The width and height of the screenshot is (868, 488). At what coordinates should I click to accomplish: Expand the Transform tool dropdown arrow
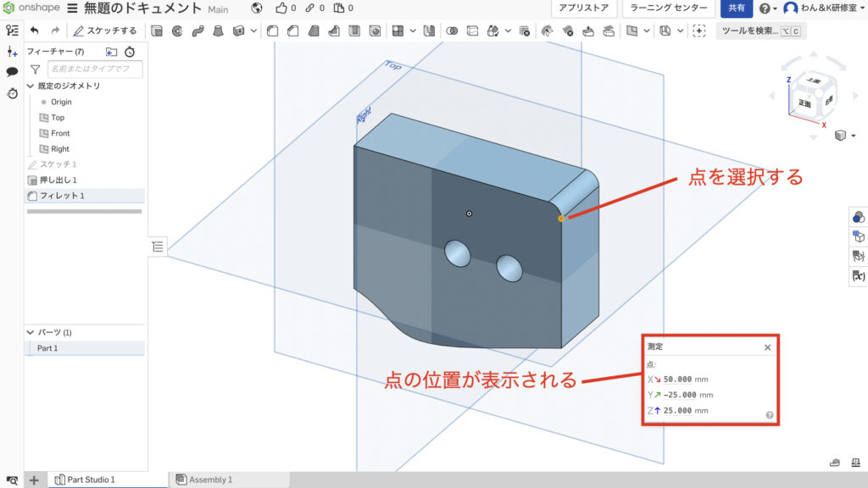click(509, 31)
